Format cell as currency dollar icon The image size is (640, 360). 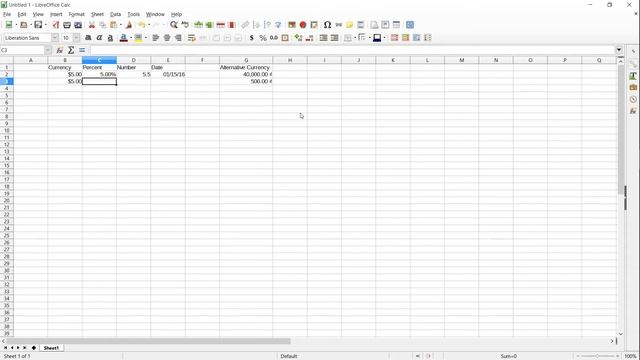click(x=252, y=38)
